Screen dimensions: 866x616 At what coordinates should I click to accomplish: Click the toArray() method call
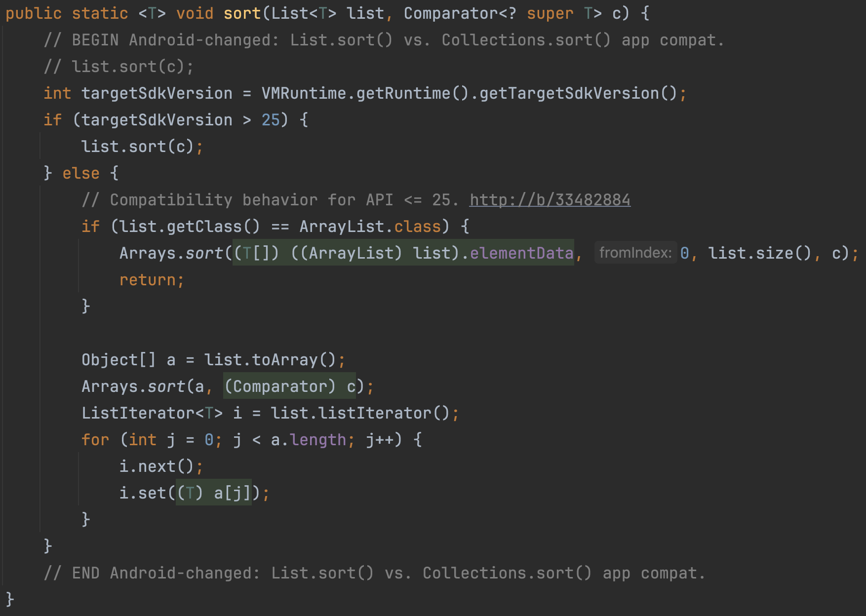[x=294, y=360]
